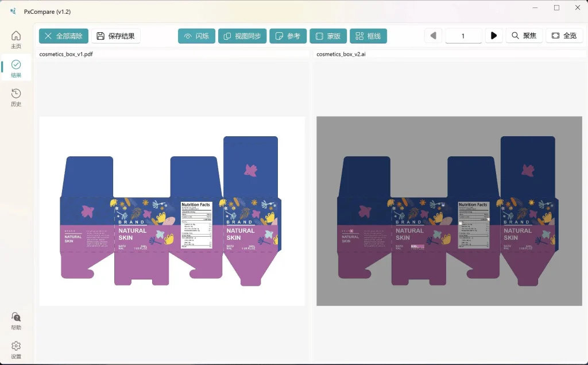Open the 设置 settings page
The height and width of the screenshot is (365, 588).
tap(16, 349)
